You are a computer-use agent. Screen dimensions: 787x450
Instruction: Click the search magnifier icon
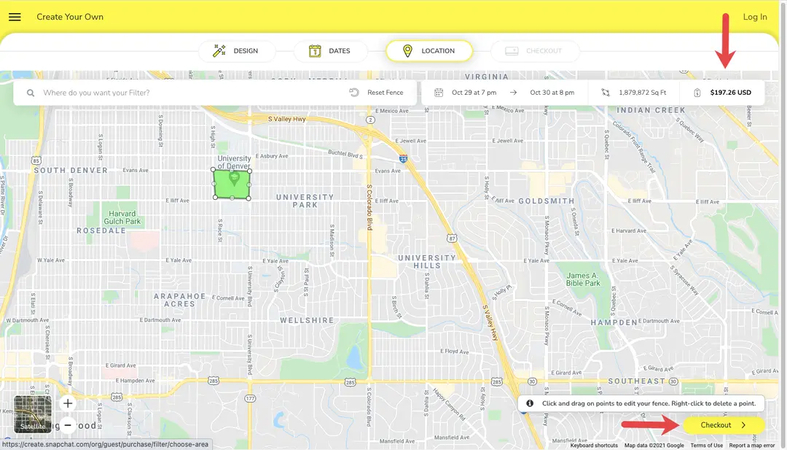[31, 93]
